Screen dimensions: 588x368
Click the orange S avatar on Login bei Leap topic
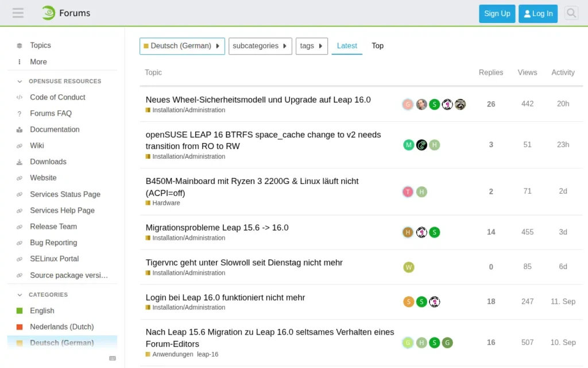point(408,302)
